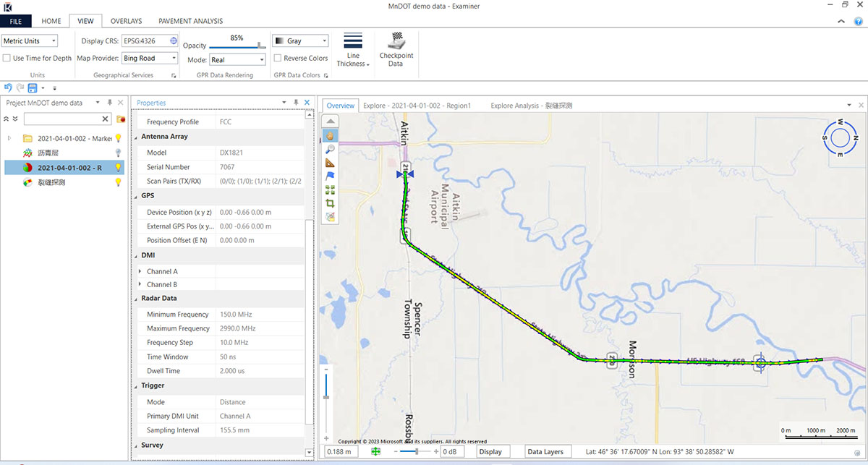868x465 pixels.
Task: Expand Channel B under DMI
Action: tap(140, 284)
